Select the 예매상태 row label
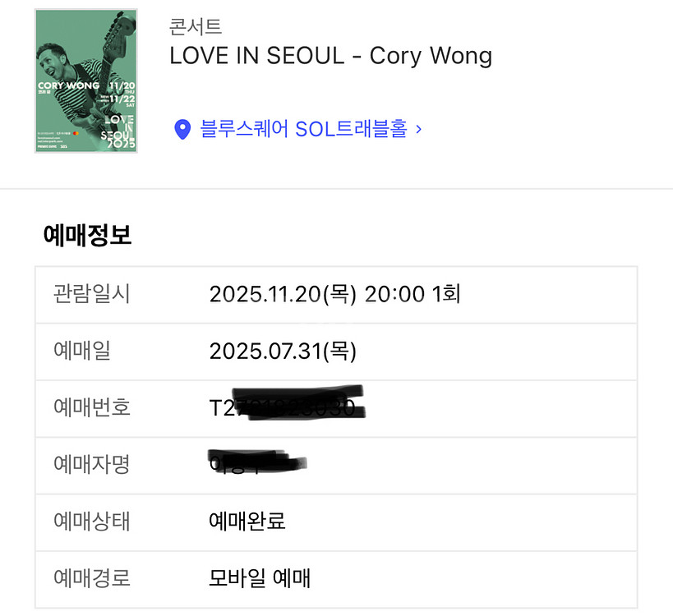 point(85,522)
